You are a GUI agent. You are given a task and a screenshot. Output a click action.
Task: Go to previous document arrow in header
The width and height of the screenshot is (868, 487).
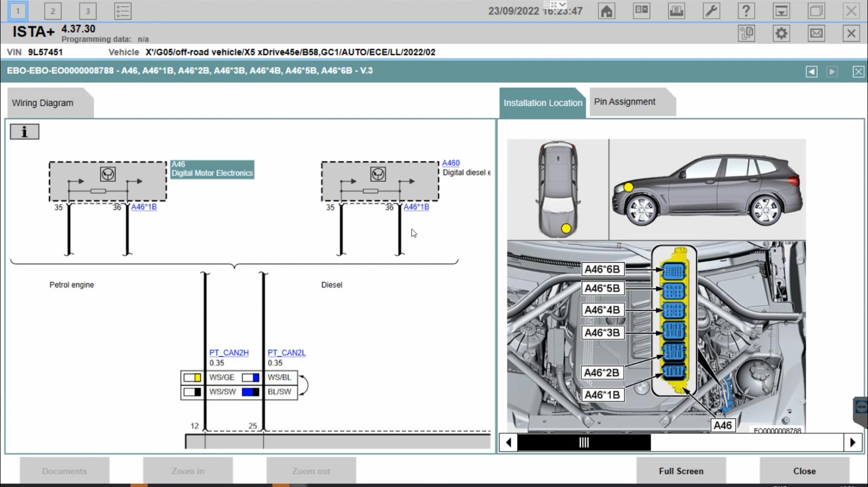click(x=811, y=72)
